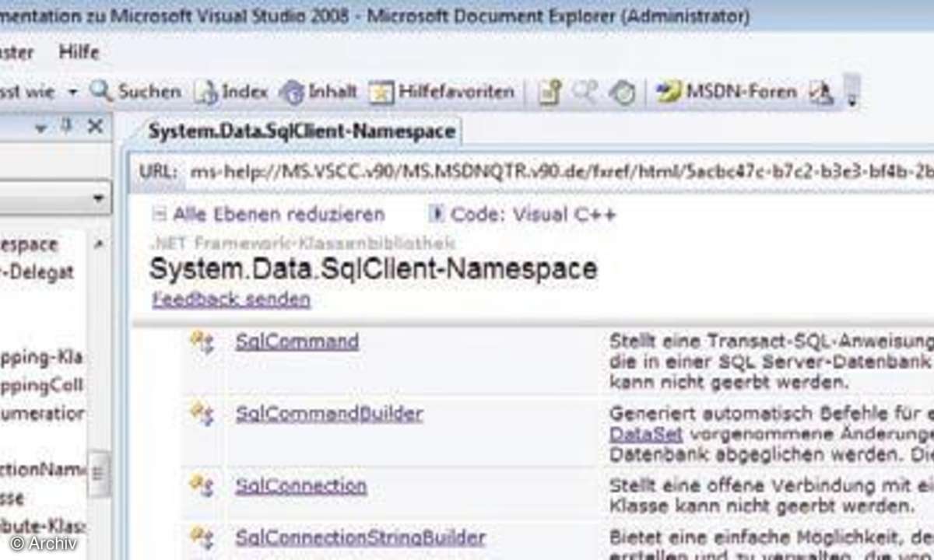Select the '-Delegat' entry in left panel

click(37, 271)
